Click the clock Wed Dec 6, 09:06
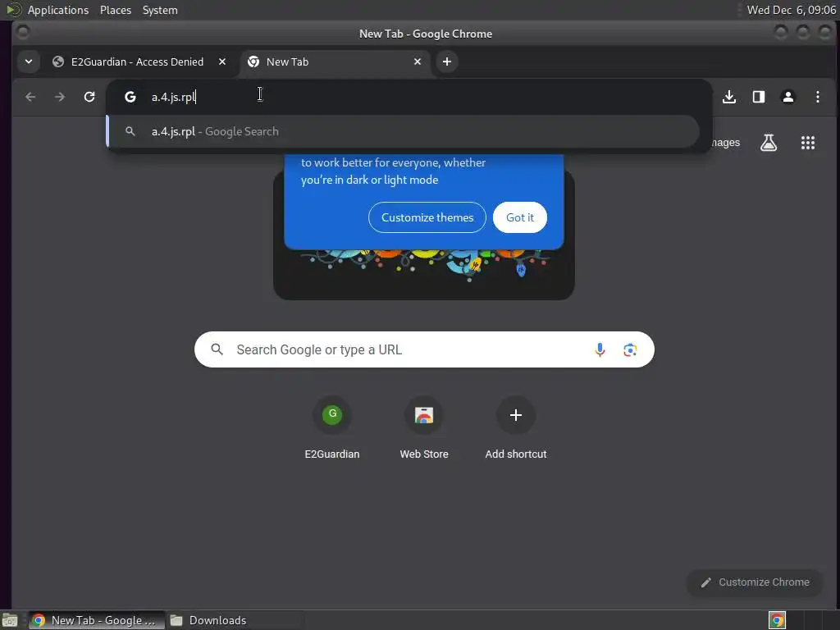Viewport: 840px width, 630px height. (792, 10)
